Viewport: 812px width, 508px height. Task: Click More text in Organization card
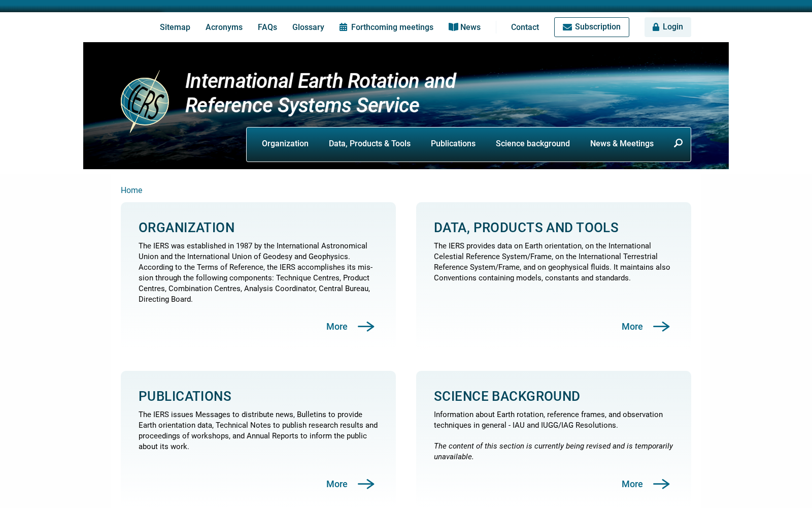337,327
